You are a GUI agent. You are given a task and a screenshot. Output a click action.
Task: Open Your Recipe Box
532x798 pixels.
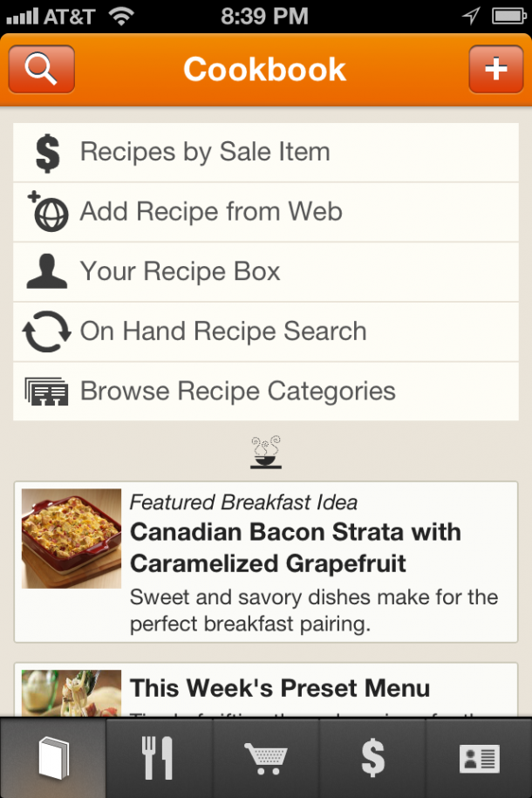click(x=266, y=272)
